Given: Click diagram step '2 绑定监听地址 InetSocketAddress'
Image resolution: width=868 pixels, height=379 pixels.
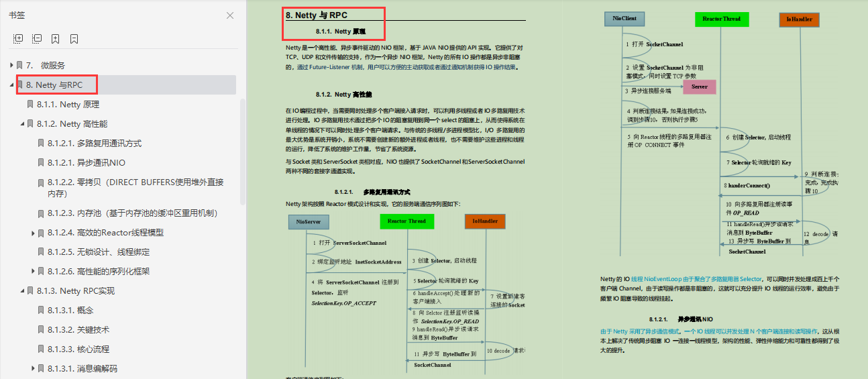Looking at the screenshot, I should [x=357, y=262].
